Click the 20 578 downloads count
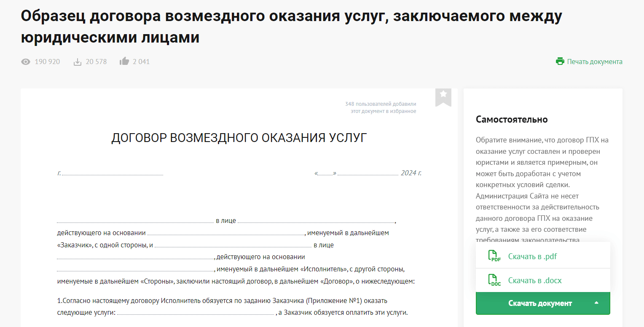Viewport: 644px width, 327px height. pyautogui.click(x=96, y=62)
